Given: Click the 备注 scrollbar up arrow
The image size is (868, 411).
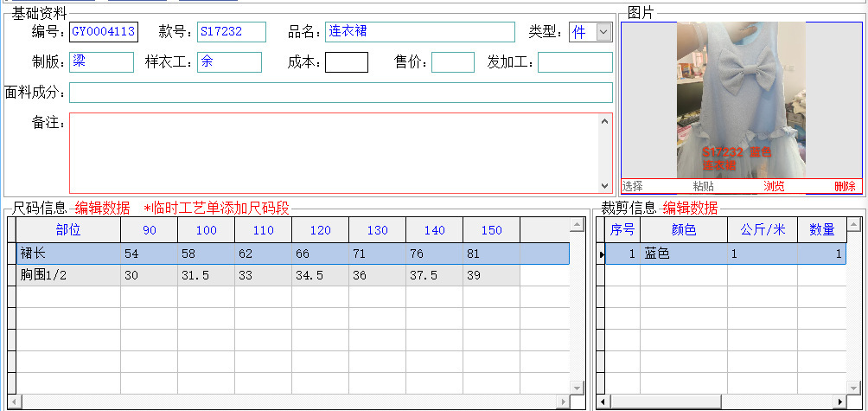Looking at the screenshot, I should coord(604,121).
